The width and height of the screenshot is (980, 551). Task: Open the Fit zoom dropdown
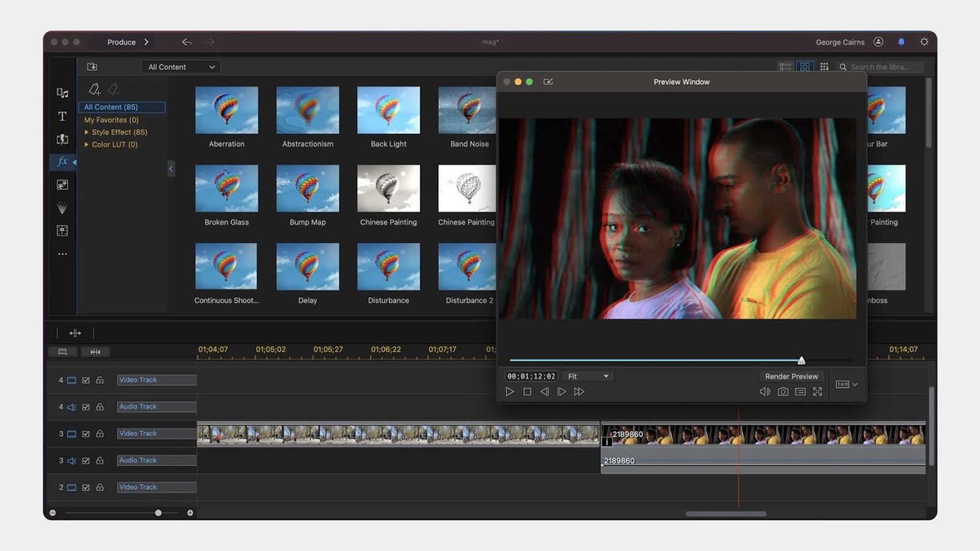(x=588, y=377)
